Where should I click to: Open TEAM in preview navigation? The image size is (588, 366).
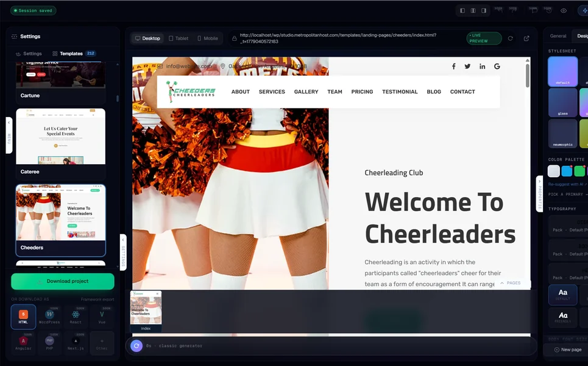(335, 91)
